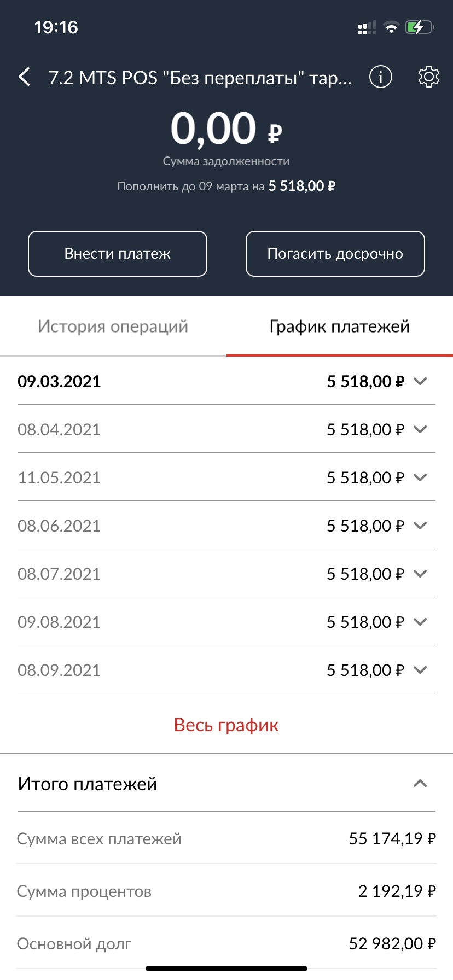The image size is (453, 980).
Task: Expand the 08.06.2021 payment chevron
Action: tap(420, 526)
